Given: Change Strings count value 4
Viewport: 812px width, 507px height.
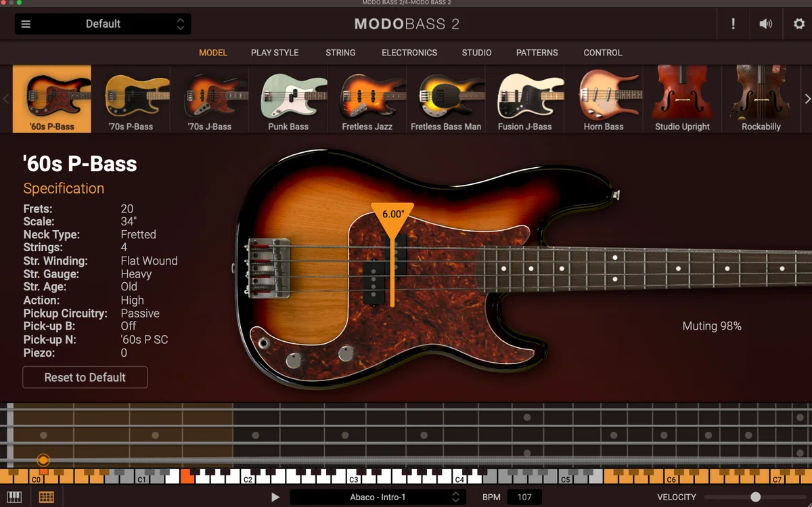Looking at the screenshot, I should pyautogui.click(x=124, y=248).
